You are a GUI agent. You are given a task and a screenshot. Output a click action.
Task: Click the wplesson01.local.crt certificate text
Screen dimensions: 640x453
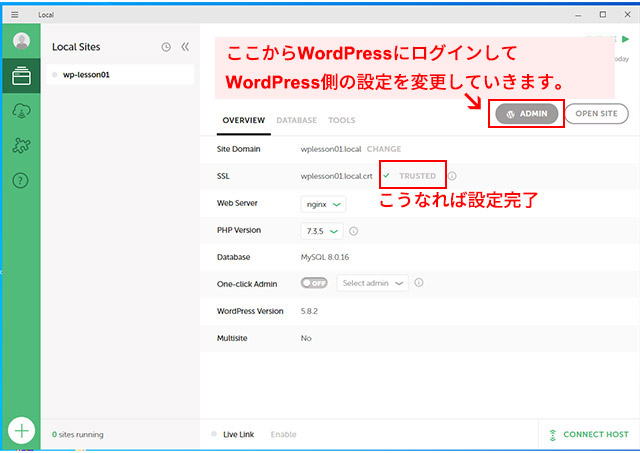336,176
